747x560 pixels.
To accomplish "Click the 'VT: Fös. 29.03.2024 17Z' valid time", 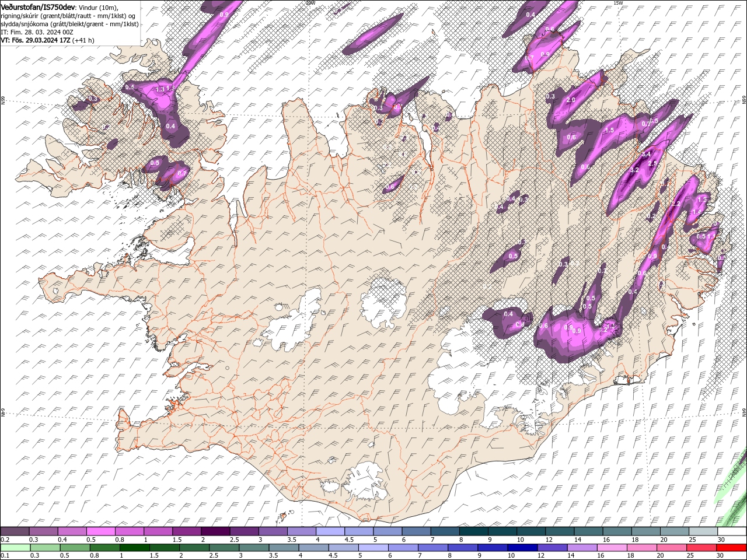I will 36,40.
